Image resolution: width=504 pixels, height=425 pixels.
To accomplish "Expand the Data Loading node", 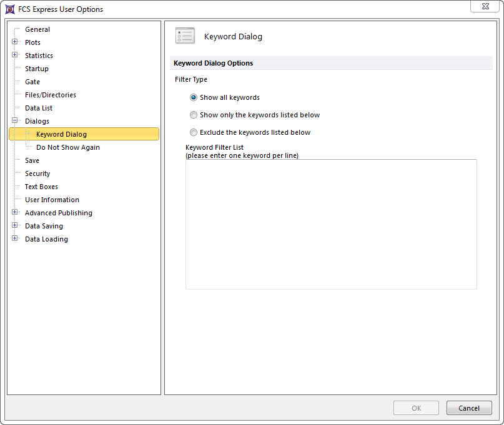I will [x=15, y=239].
